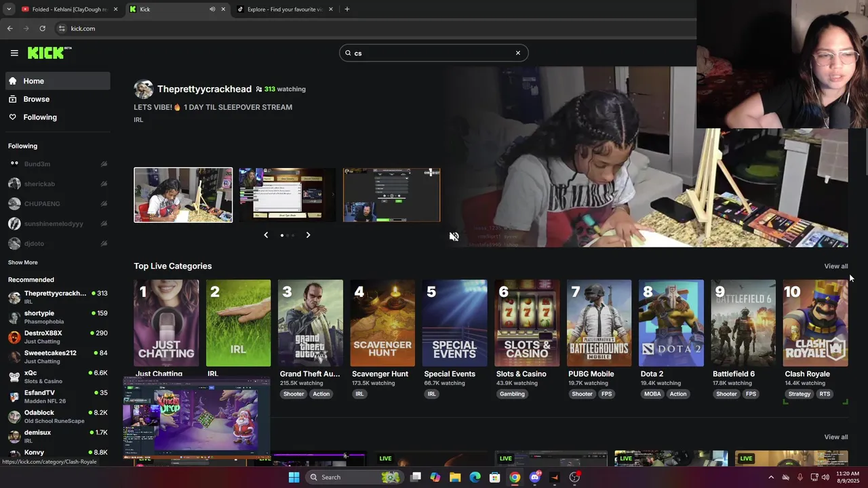
Task: Open followed channel sunshinemelodyyy
Action: (x=58, y=223)
